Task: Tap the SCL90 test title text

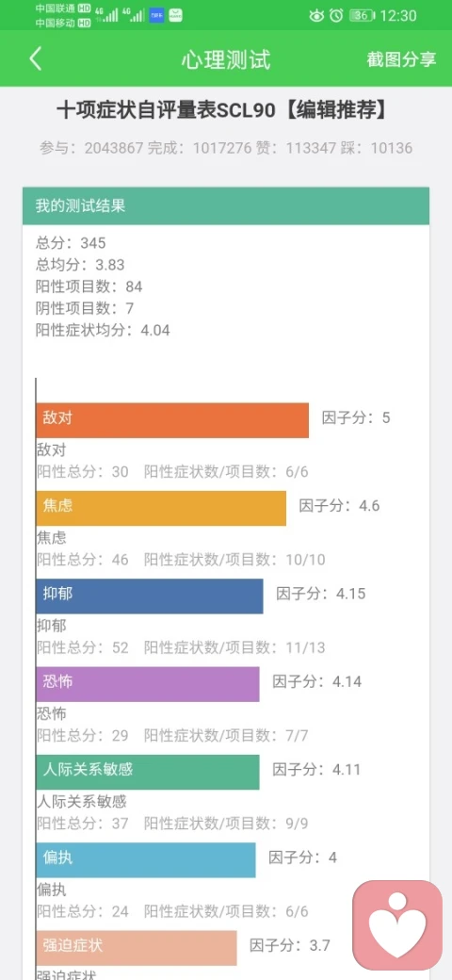Action: (223, 110)
